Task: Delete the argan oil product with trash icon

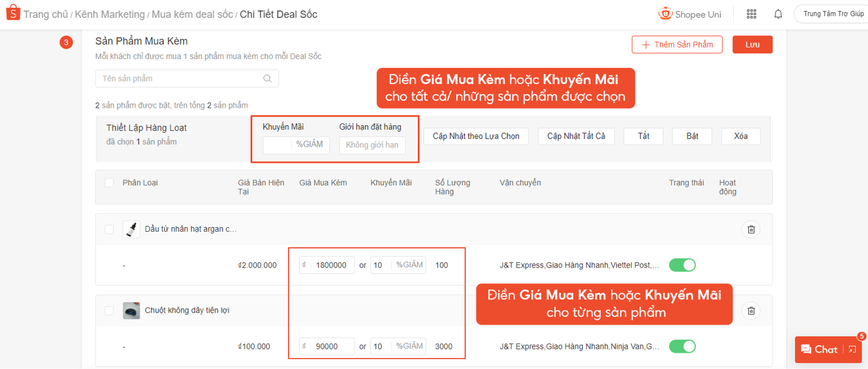Action: pyautogui.click(x=751, y=229)
